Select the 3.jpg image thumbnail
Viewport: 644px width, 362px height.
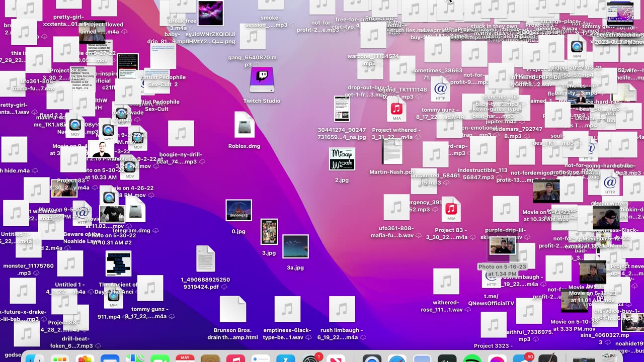pyautogui.click(x=269, y=232)
